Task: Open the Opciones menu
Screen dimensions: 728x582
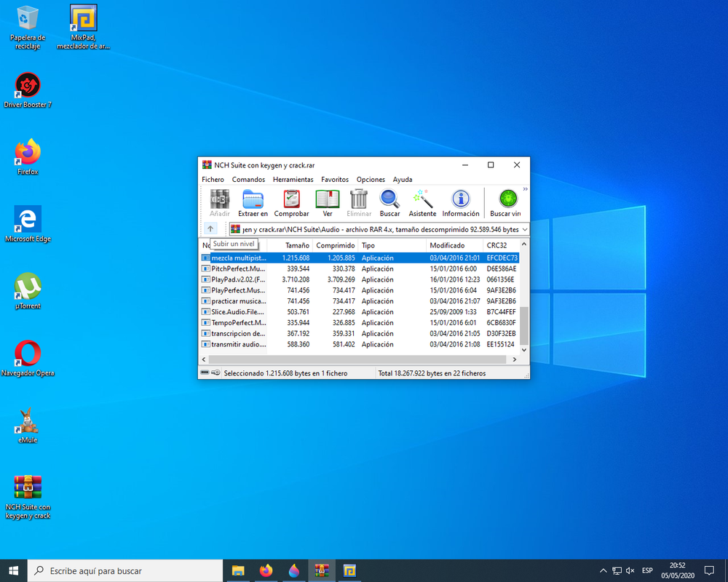Action: click(x=371, y=179)
